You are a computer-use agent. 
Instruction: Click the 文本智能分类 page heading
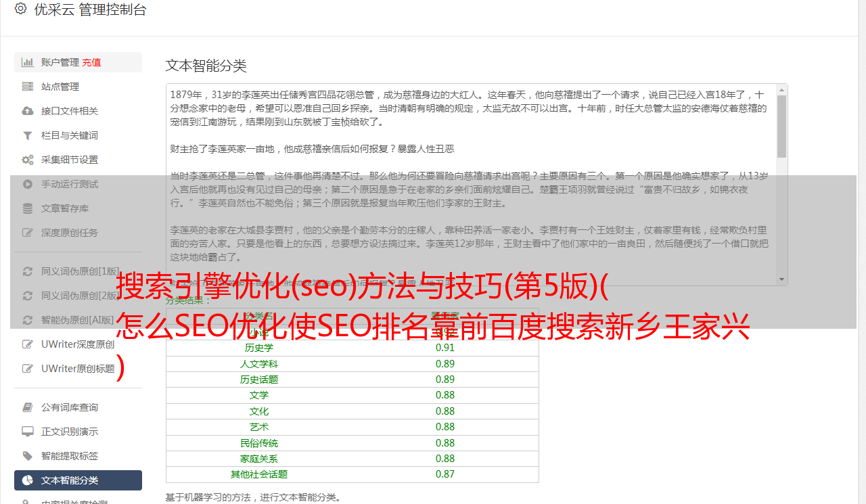(206, 66)
